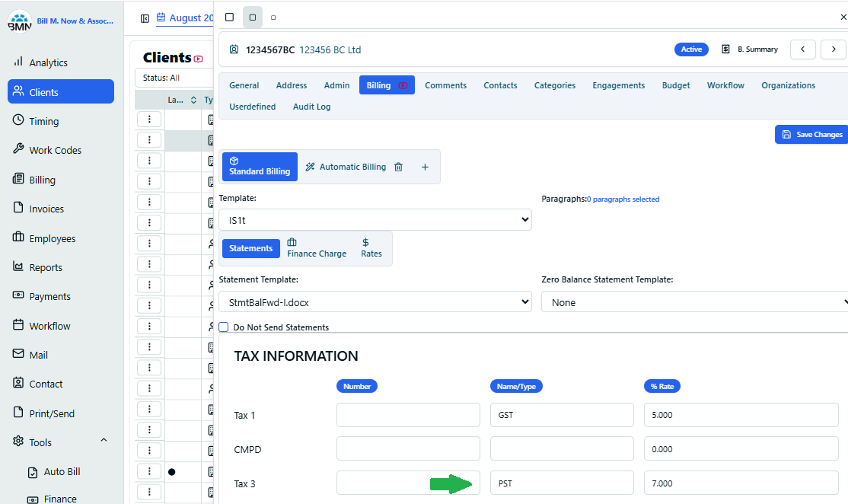The width and height of the screenshot is (848, 504).
Task: Open Finance under Tools
Action: [x=53, y=498]
